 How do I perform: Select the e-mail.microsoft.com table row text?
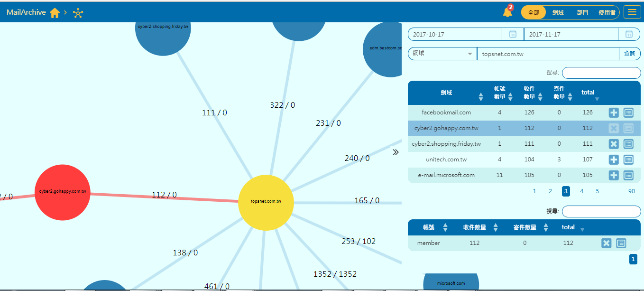[x=446, y=175]
